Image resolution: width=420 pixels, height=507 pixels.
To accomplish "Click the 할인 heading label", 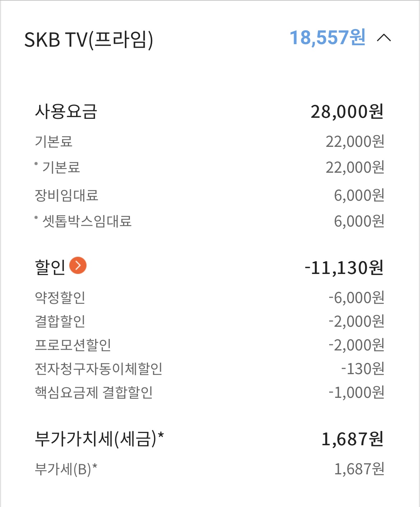I will coord(50,267).
